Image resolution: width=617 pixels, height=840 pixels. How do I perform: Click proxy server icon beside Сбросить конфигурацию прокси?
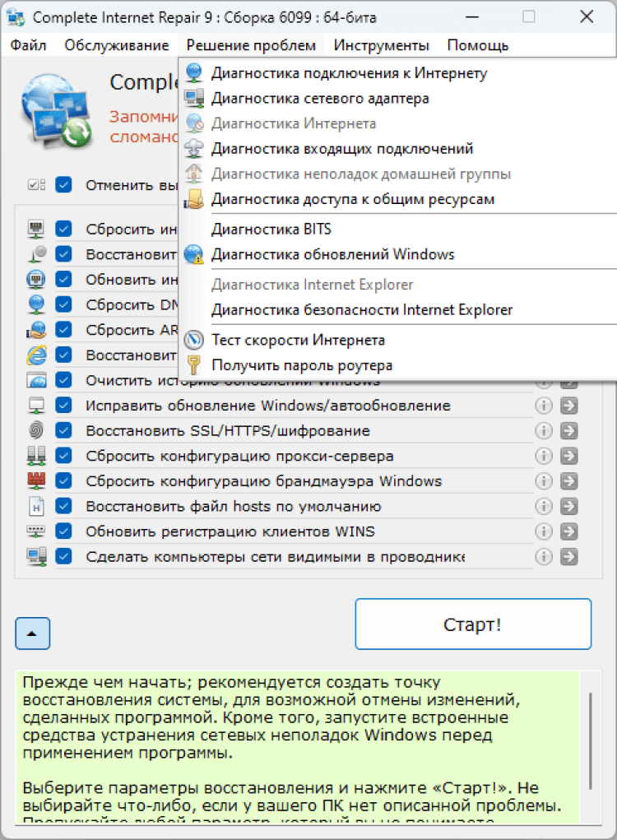[36, 455]
